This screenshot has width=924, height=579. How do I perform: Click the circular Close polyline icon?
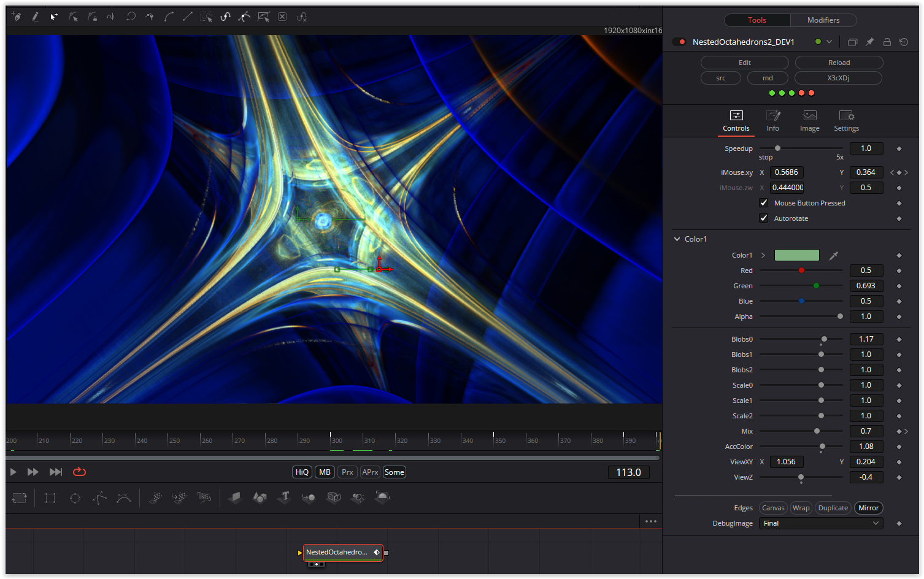tap(131, 17)
